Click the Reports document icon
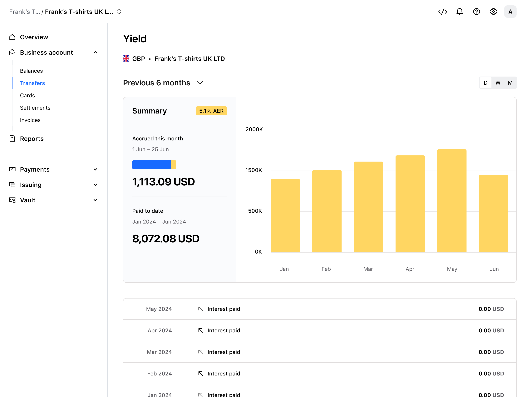 (x=12, y=139)
